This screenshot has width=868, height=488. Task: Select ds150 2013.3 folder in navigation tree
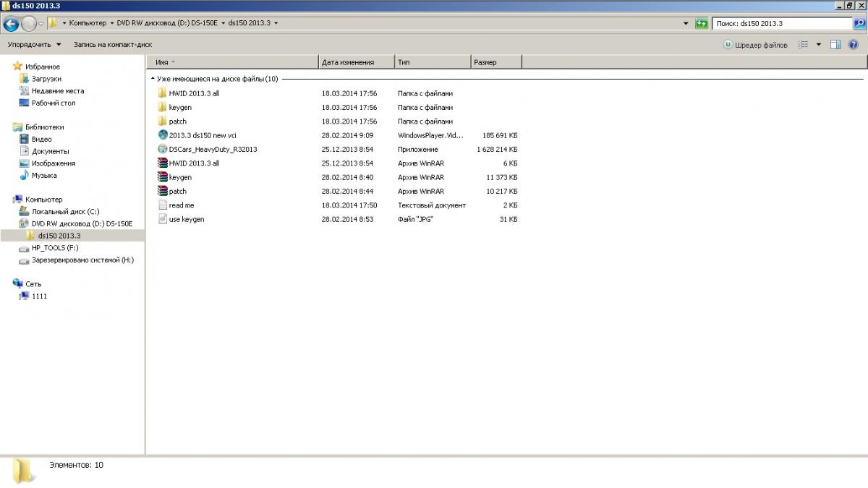pos(59,236)
